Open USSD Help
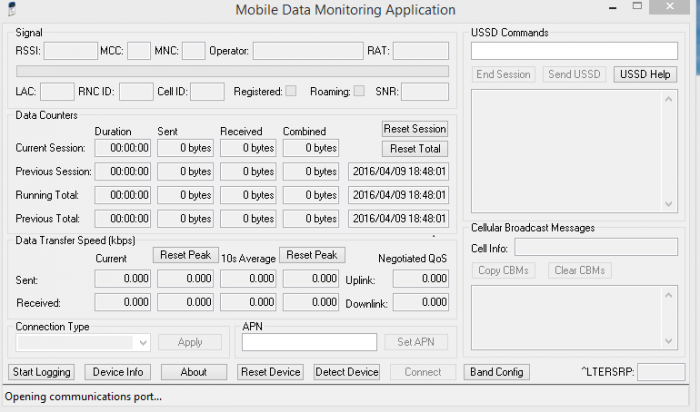 [x=646, y=74]
